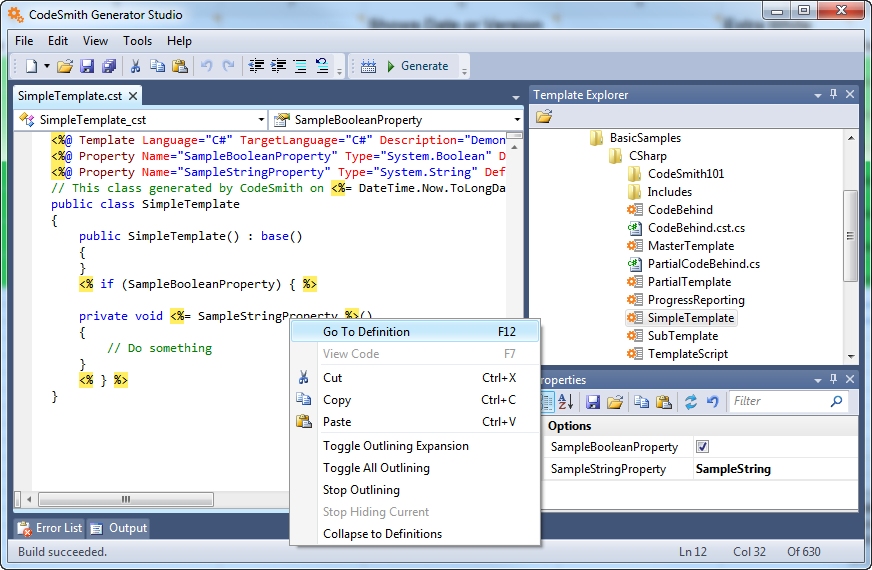
Task: Open the Error List tab
Action: click(49, 528)
